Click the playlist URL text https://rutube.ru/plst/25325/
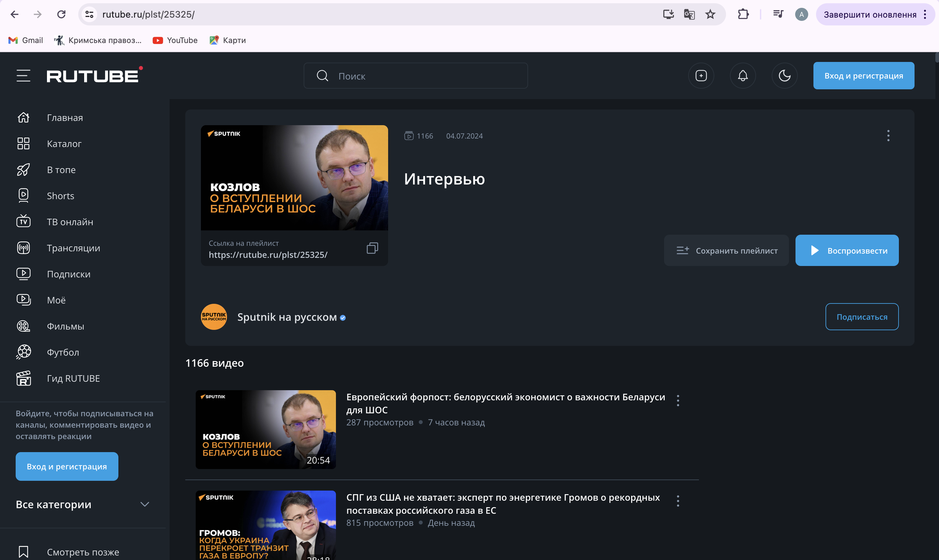 (268, 255)
